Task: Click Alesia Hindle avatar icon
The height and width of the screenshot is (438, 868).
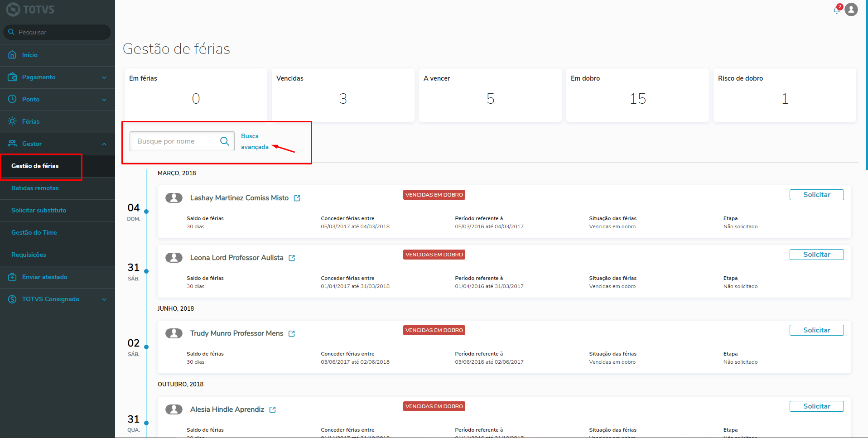Action: pos(174,409)
